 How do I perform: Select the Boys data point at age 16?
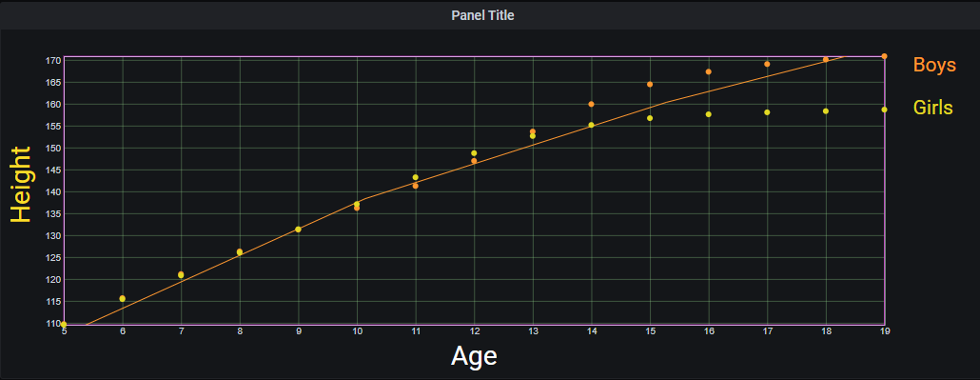point(708,72)
